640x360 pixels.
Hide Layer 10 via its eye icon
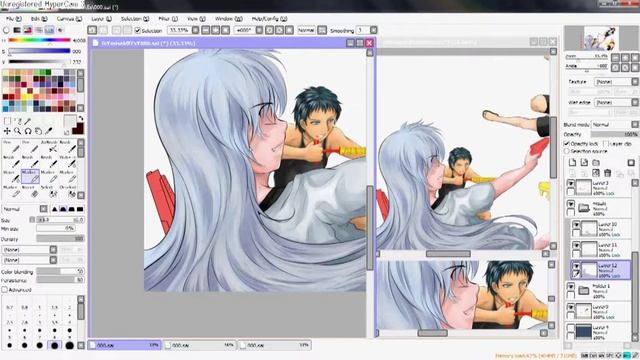tap(576, 225)
